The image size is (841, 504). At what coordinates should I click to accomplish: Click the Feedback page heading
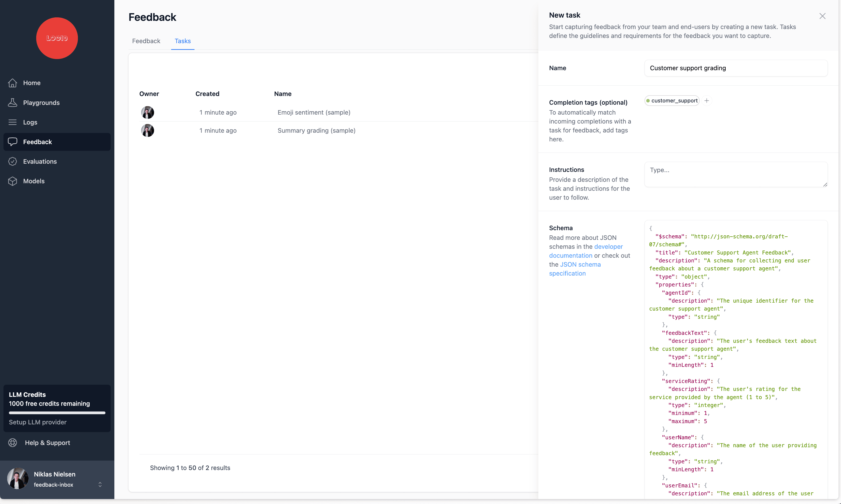[x=152, y=17]
